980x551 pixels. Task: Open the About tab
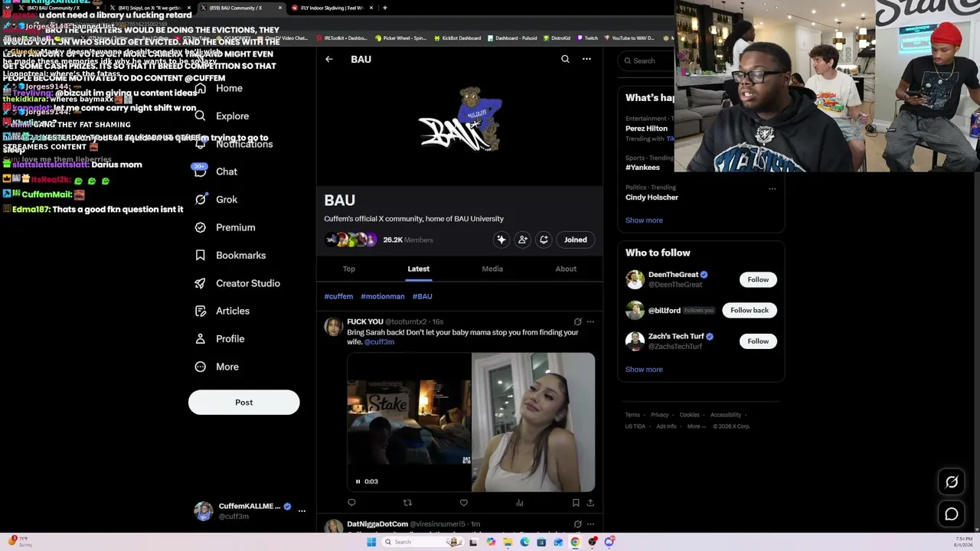[x=566, y=269]
